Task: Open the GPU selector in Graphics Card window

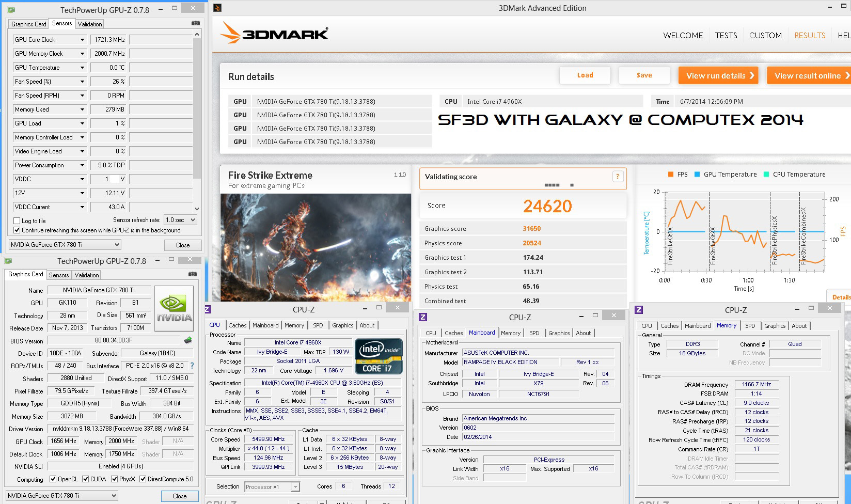Action: point(62,496)
